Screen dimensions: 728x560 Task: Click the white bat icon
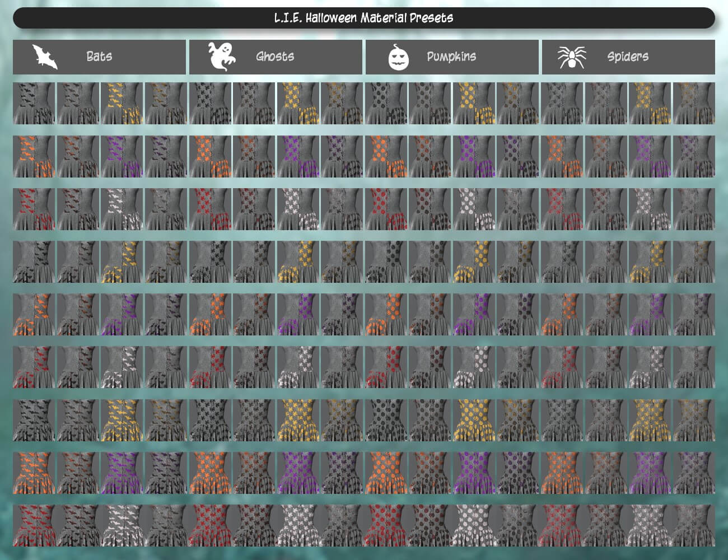[x=45, y=57]
